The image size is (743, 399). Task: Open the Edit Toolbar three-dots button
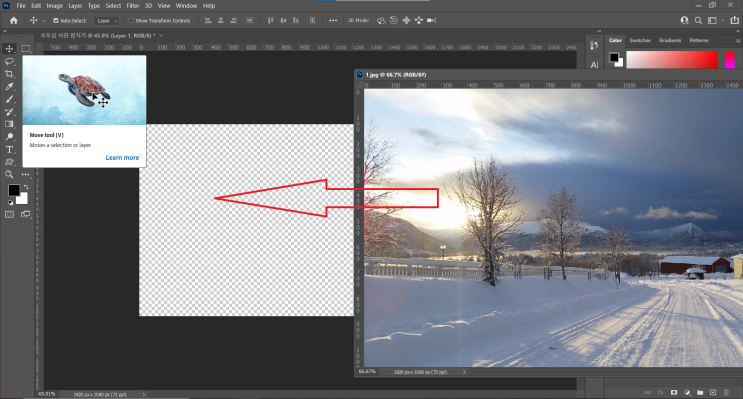(x=26, y=174)
